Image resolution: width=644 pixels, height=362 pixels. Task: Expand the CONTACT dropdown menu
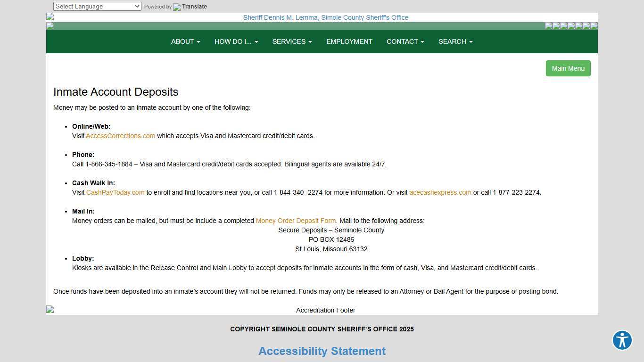coord(405,41)
